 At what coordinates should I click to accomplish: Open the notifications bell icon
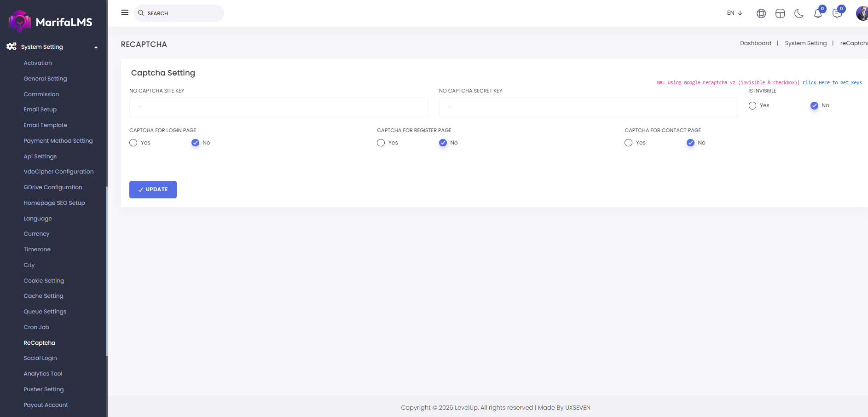(818, 14)
